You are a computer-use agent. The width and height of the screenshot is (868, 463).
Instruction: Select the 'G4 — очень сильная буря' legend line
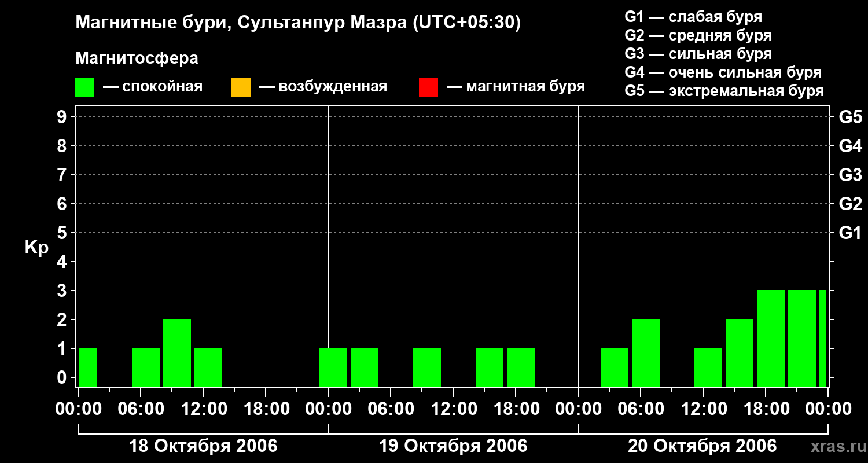click(x=723, y=72)
